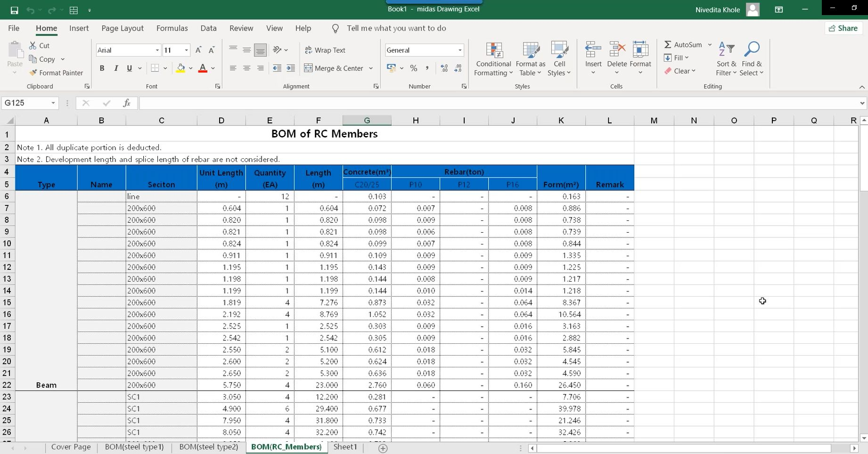The image size is (868, 454).
Task: Click the Save icon in title bar
Action: [x=14, y=10]
